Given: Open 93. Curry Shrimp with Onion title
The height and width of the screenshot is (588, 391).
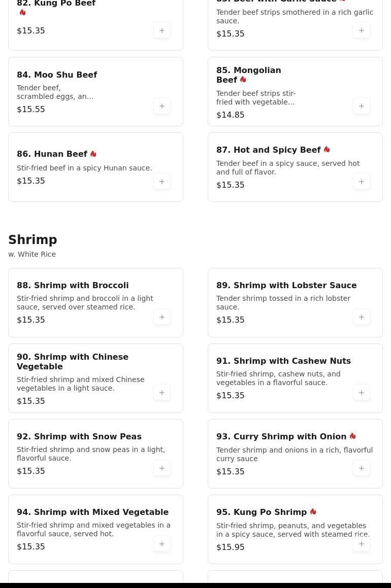Looking at the screenshot, I should click(281, 436).
